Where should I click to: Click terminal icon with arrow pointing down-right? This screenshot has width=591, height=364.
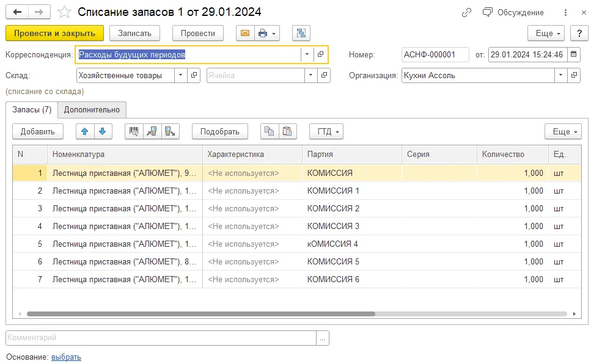tap(170, 131)
